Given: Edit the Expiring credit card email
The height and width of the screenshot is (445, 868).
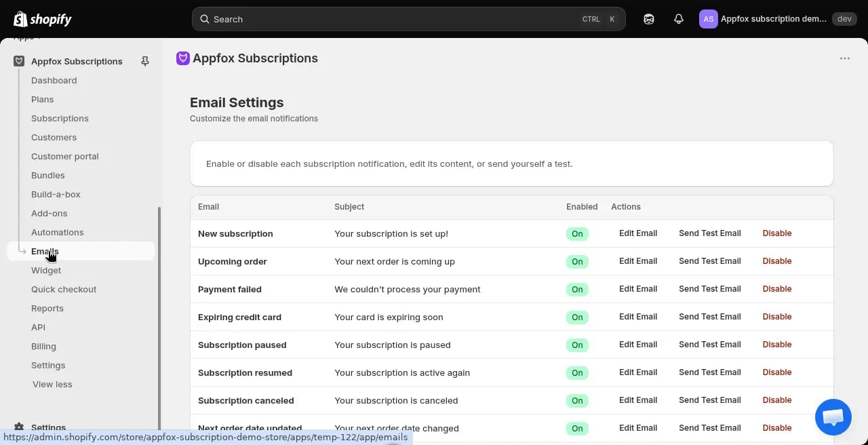Looking at the screenshot, I should pos(638,317).
